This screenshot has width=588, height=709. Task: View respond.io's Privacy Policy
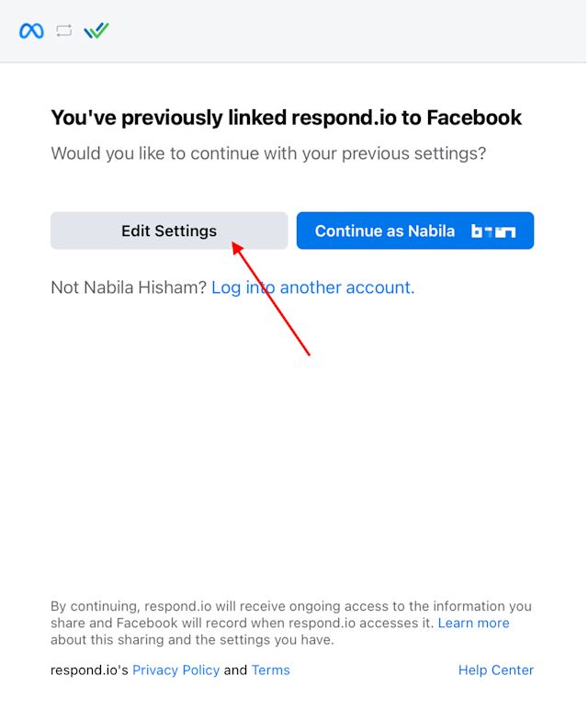tap(176, 670)
